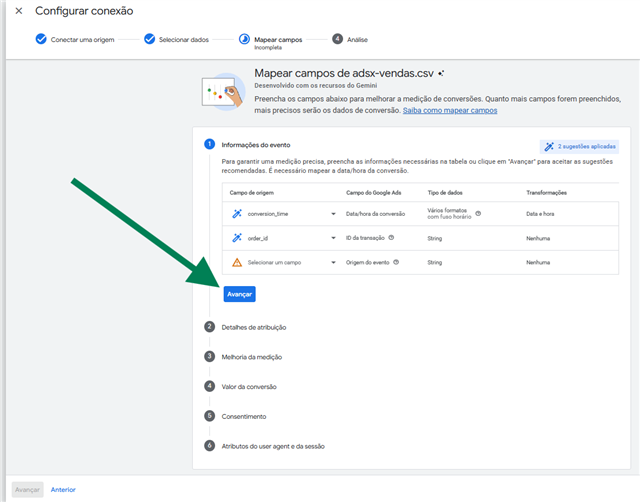Click help icon beside Vários formatos com fuso horário

[x=478, y=213]
